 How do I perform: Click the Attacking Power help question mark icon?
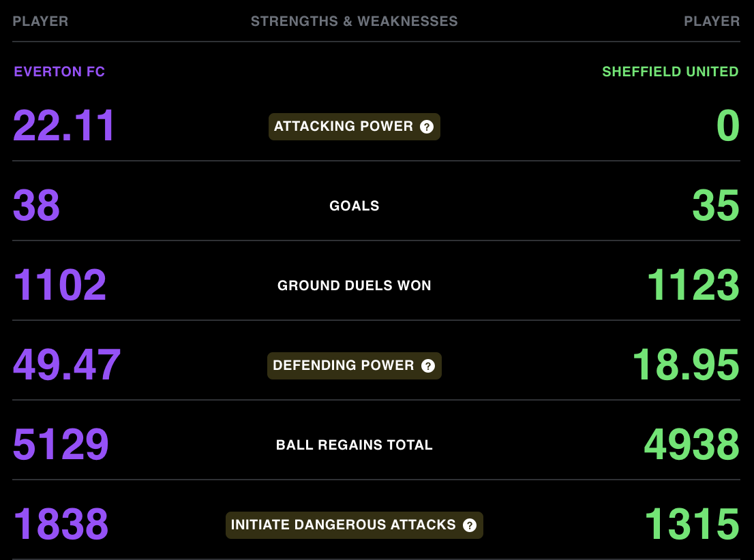[x=427, y=127]
